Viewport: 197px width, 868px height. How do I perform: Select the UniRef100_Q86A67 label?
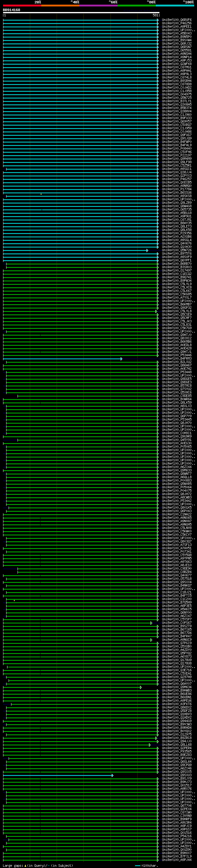click(177, 365)
